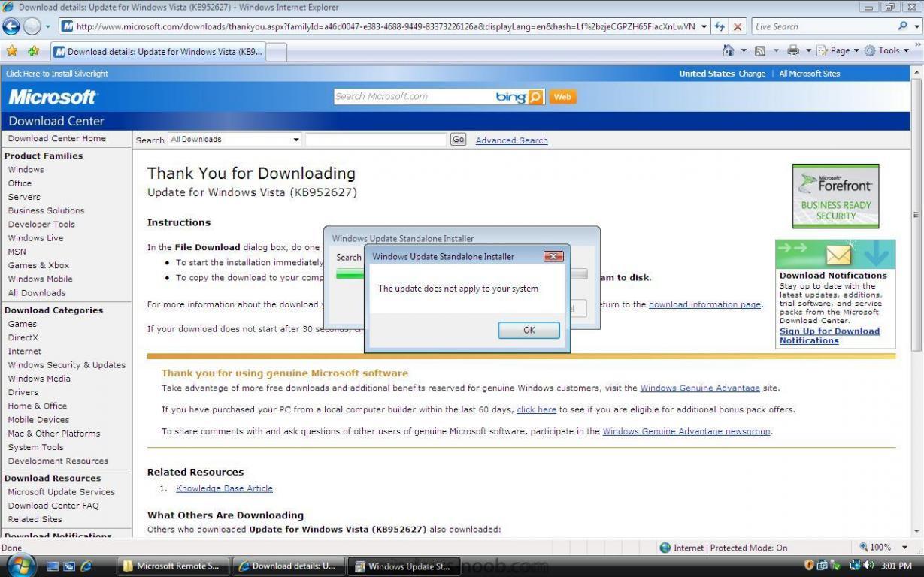The height and width of the screenshot is (577, 924).
Task: Click the Bing search button
Action: (x=535, y=97)
